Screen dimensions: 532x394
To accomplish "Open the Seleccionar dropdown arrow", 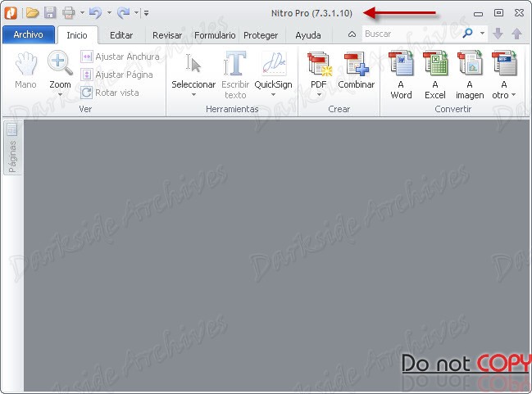I will pyautogui.click(x=193, y=95).
